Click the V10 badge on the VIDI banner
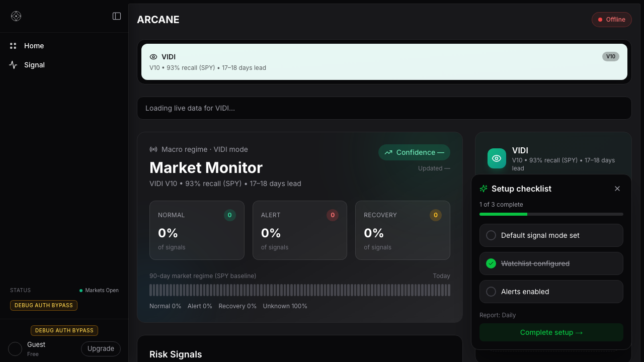This screenshot has width=644, height=362. tap(610, 56)
